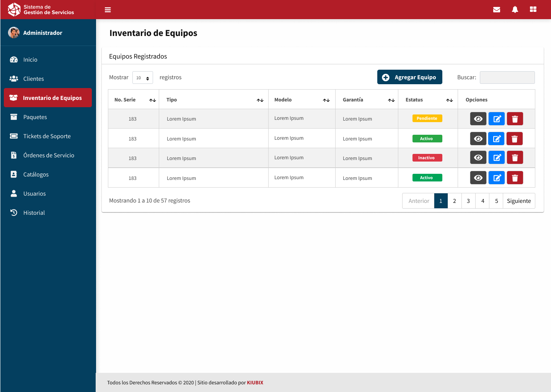
Task: Click the hamburger menu icon in header
Action: [108, 10]
